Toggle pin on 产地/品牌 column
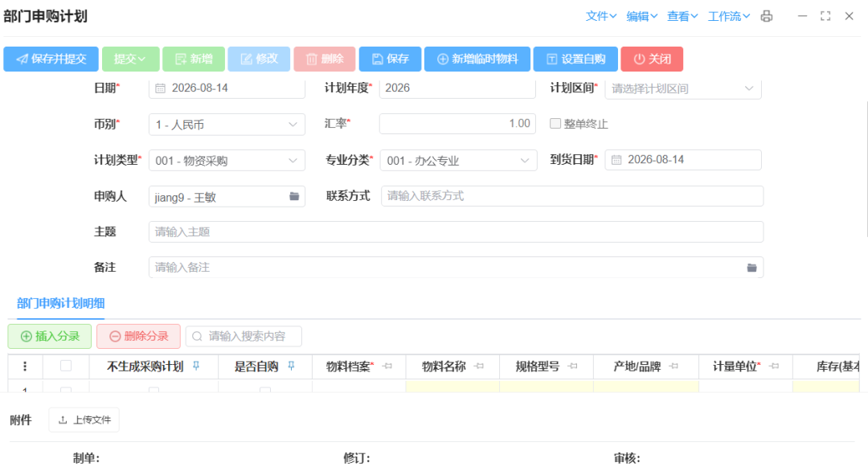The height and width of the screenshot is (467, 868). point(674,366)
